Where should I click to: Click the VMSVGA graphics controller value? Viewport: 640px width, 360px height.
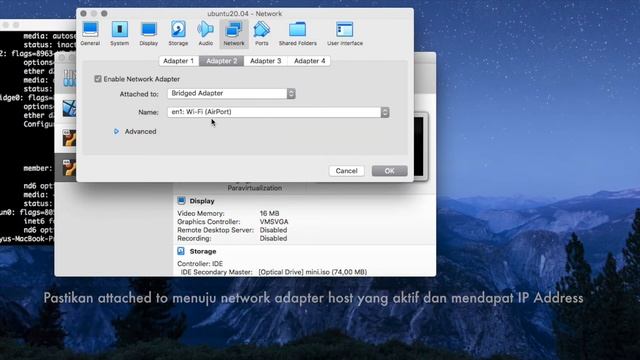[x=274, y=222]
